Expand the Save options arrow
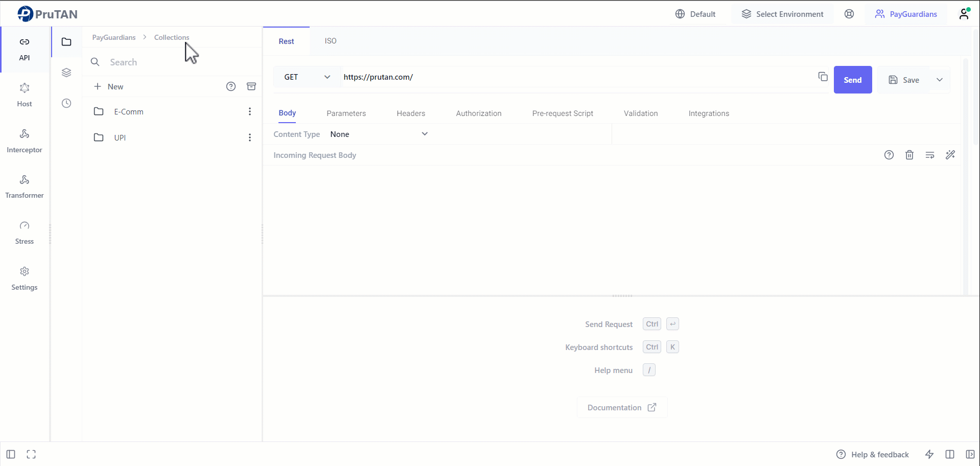Image resolution: width=980 pixels, height=466 pixels. click(939, 80)
